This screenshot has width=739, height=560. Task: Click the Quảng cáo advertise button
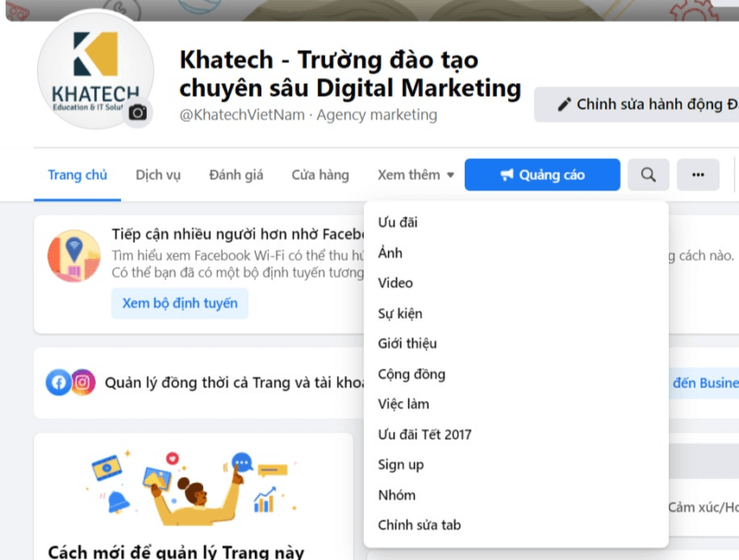click(x=542, y=175)
